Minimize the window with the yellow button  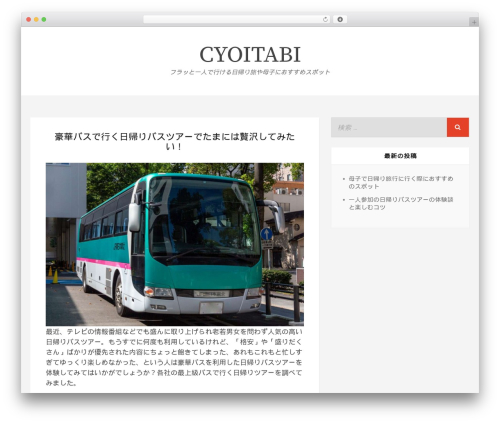tap(36, 19)
